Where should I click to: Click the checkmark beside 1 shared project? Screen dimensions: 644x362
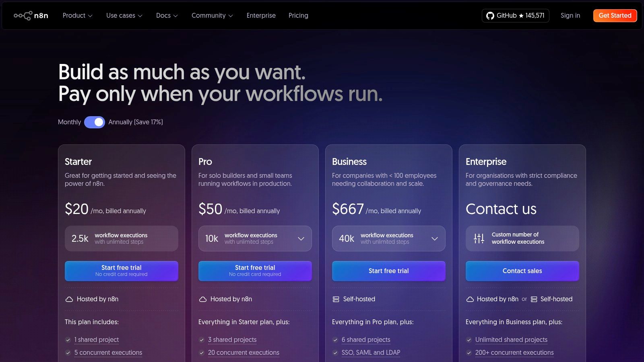point(68,340)
